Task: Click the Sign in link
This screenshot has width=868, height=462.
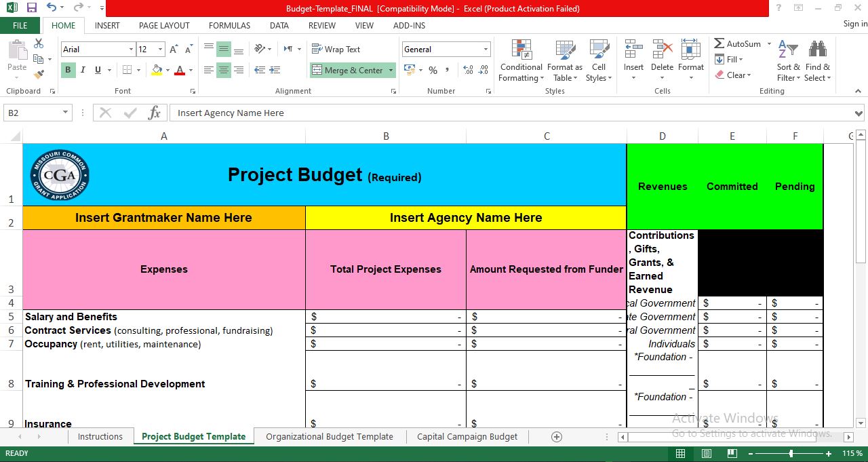Action: click(853, 23)
